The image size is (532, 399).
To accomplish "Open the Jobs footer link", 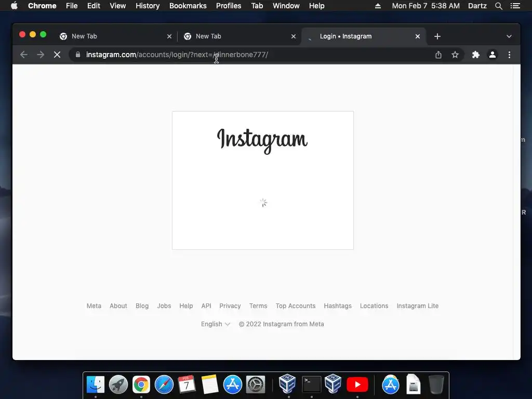I will pyautogui.click(x=164, y=305).
